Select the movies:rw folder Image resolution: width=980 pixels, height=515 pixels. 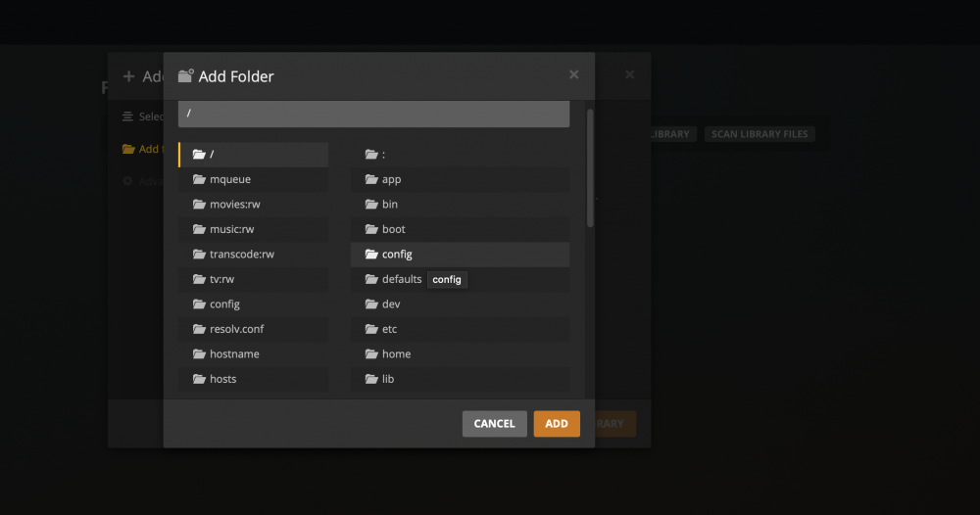click(253, 204)
